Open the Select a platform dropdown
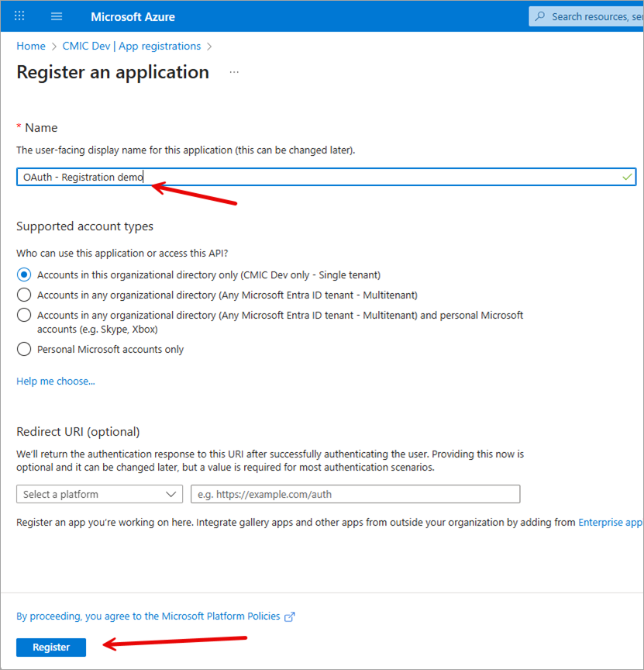The image size is (644, 670). (99, 494)
